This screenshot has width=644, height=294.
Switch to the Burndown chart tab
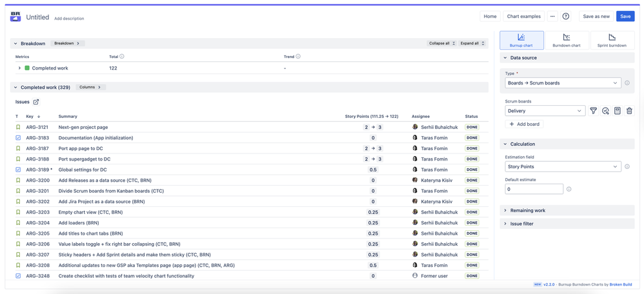click(x=567, y=40)
